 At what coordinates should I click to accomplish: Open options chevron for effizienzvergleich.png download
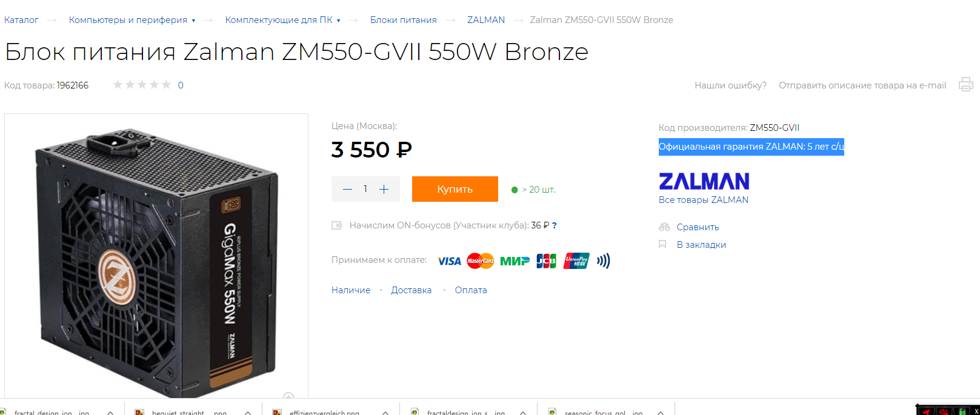point(385,412)
